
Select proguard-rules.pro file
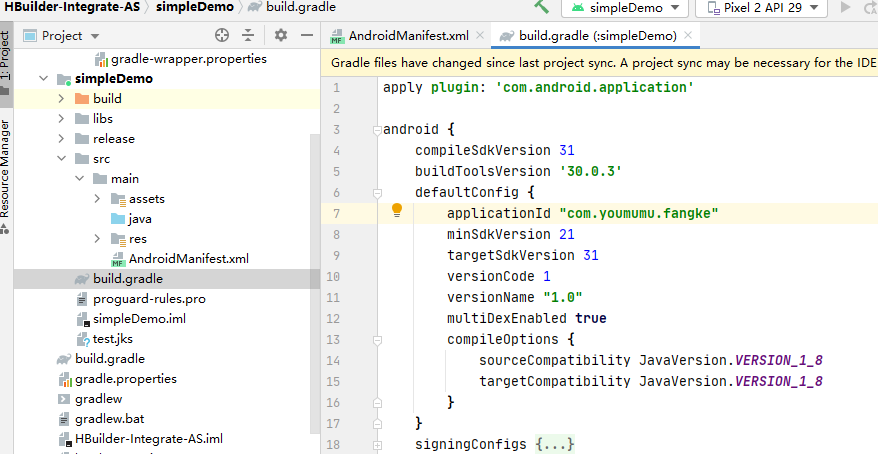pyautogui.click(x=149, y=299)
